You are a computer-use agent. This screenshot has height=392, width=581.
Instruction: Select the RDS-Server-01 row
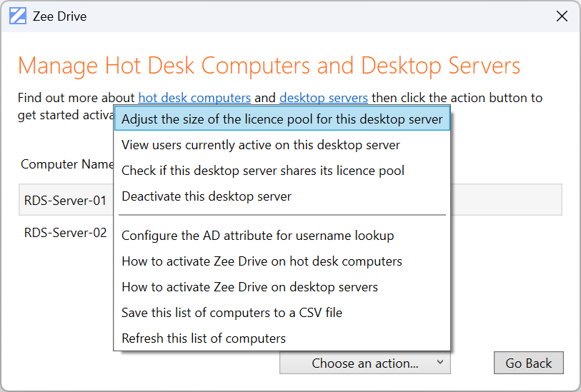coord(66,201)
